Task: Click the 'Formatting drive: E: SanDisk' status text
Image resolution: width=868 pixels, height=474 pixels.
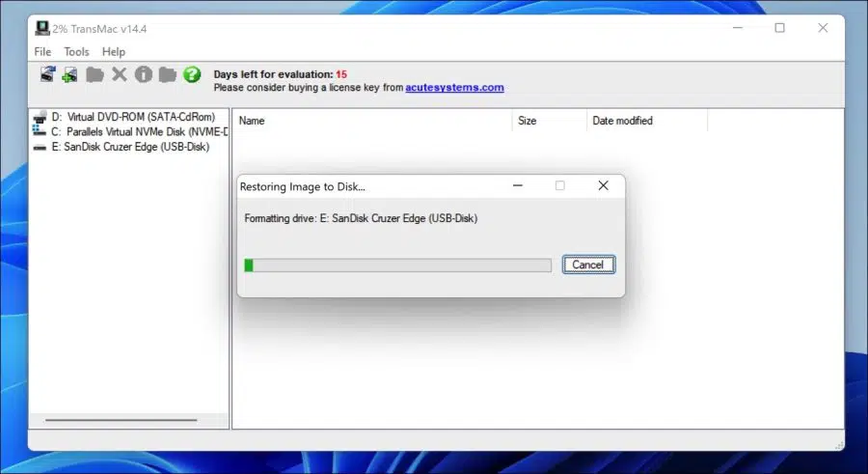Action: coord(361,218)
